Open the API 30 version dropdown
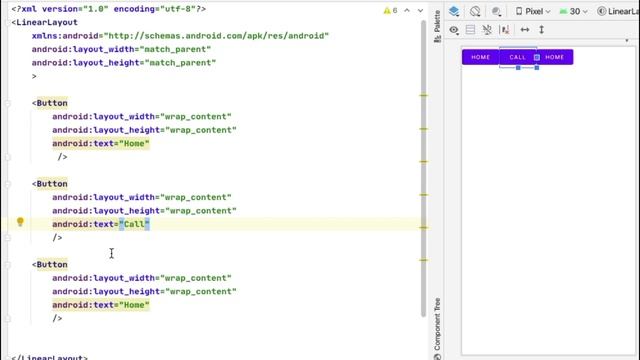Viewport: 640px width, 360px height. pos(573,11)
